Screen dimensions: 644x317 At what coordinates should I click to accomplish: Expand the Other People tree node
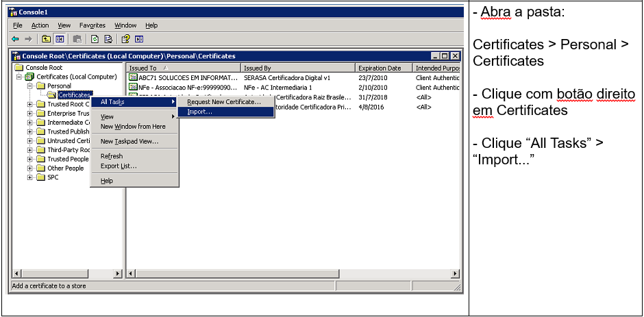(29, 168)
